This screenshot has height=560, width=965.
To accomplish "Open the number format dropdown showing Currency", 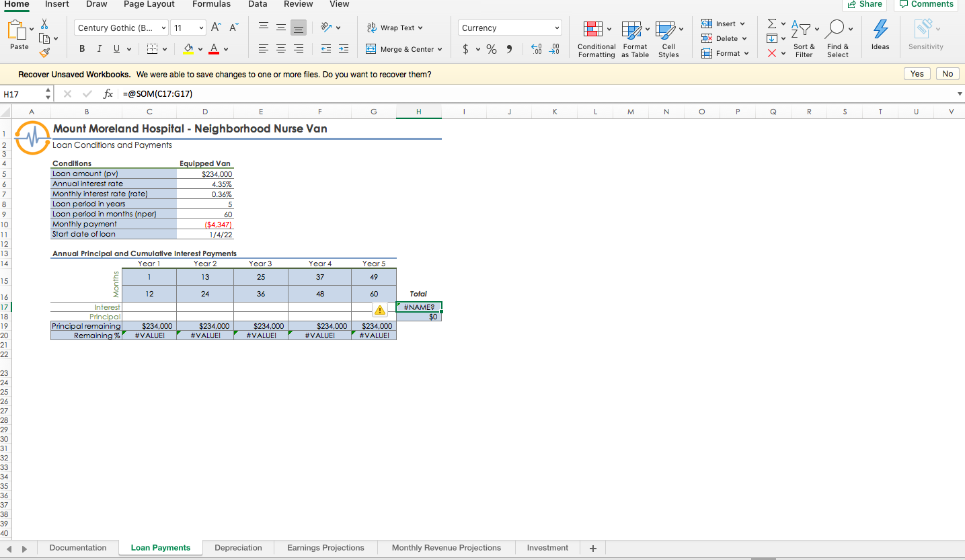I will 509,27.
